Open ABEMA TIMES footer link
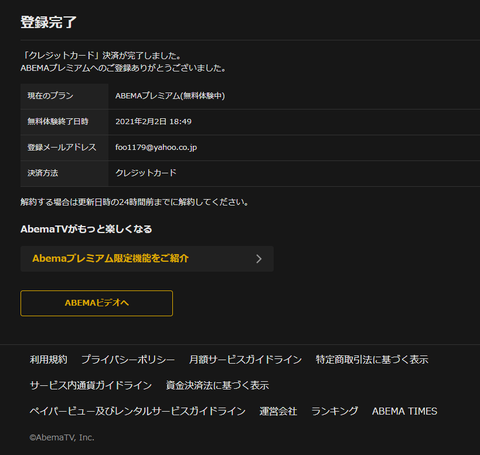This screenshot has height=455, width=480. pyautogui.click(x=405, y=411)
